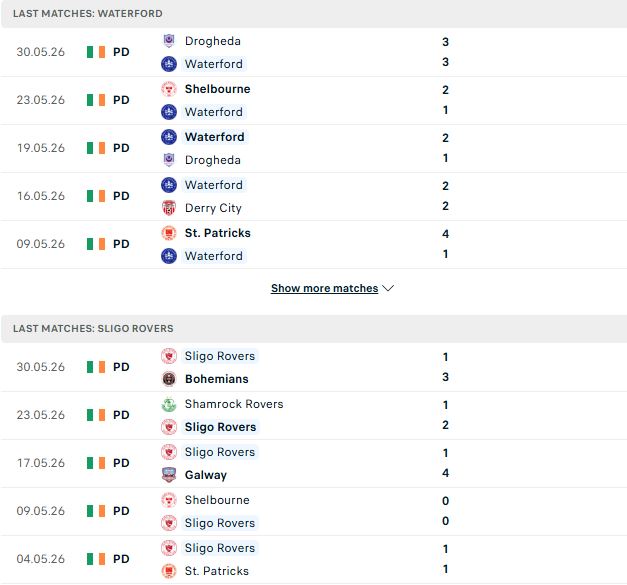Click Waterford crest in 19.05.26 match
Viewport: 627px width, 585px height.
tap(169, 137)
